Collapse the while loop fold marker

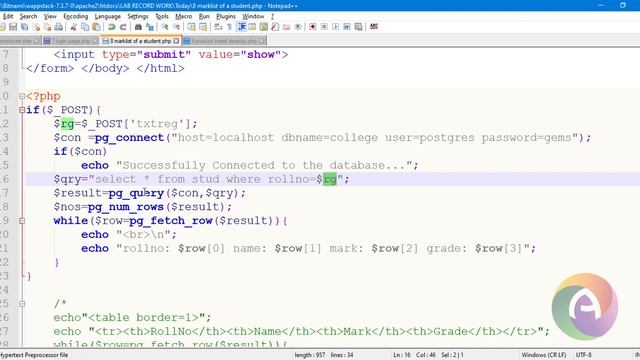(22, 220)
